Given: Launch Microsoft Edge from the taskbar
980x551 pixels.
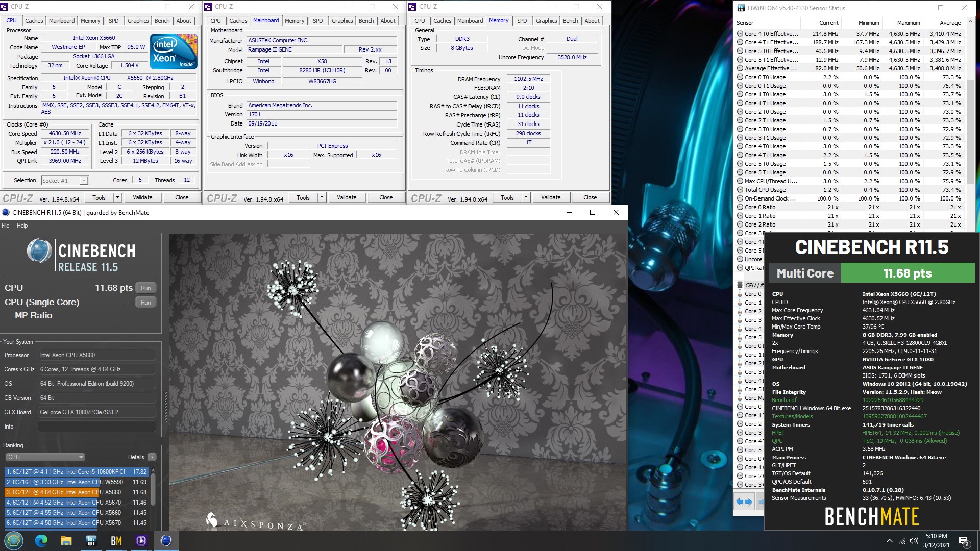Looking at the screenshot, I should (41, 540).
